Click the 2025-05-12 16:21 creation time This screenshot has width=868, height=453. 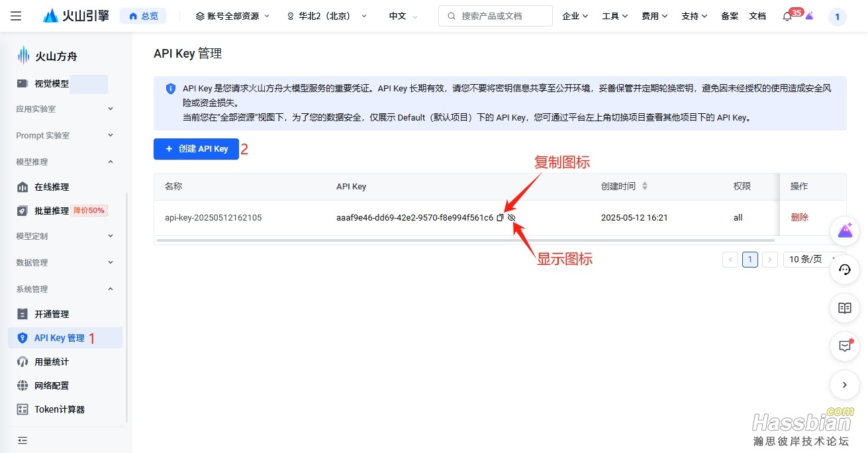(634, 217)
